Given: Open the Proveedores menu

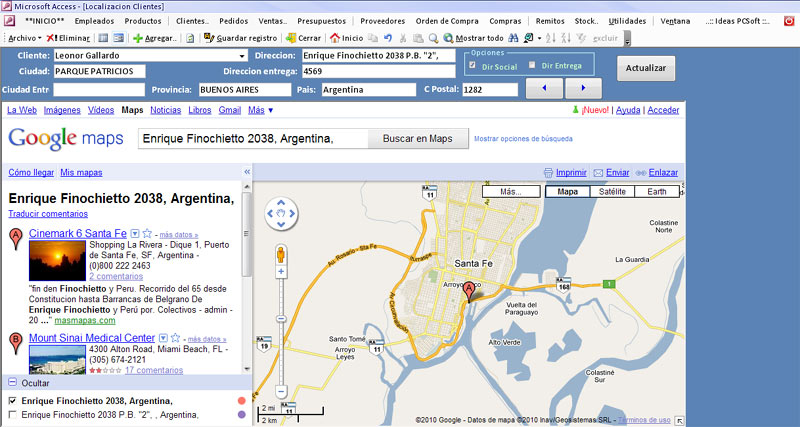Looking at the screenshot, I should tap(382, 20).
